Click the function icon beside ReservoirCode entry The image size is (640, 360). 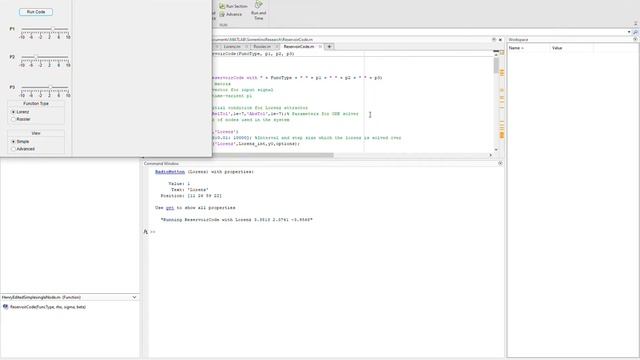(x=5, y=307)
